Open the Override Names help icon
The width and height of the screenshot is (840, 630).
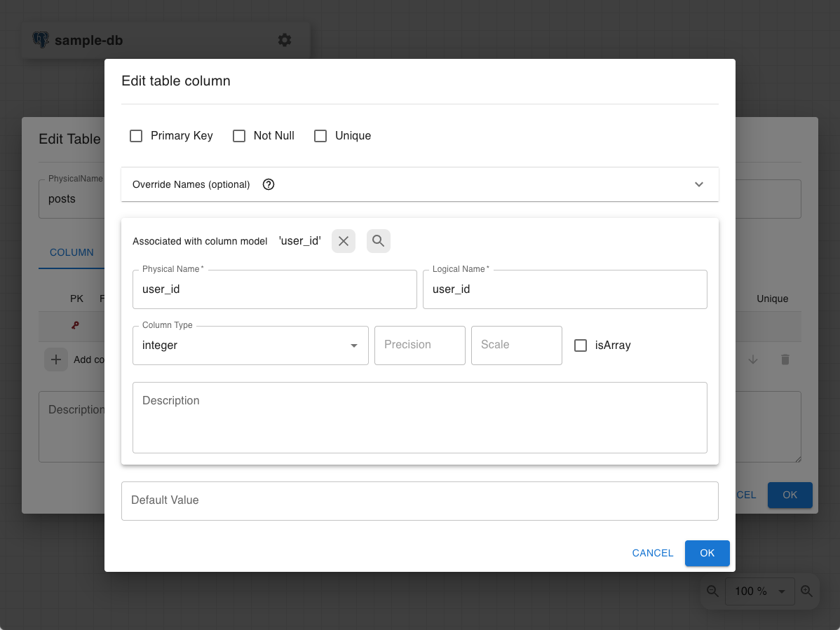pyautogui.click(x=269, y=184)
